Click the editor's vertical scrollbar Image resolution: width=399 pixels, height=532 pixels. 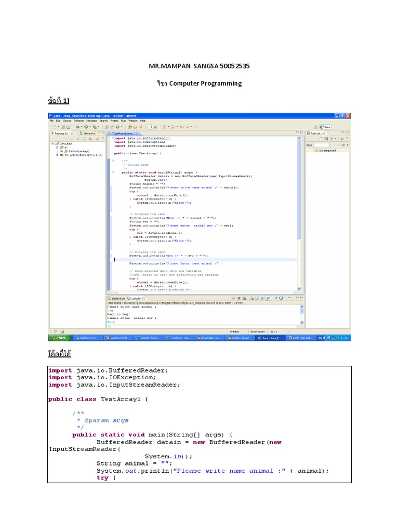coord(299,208)
